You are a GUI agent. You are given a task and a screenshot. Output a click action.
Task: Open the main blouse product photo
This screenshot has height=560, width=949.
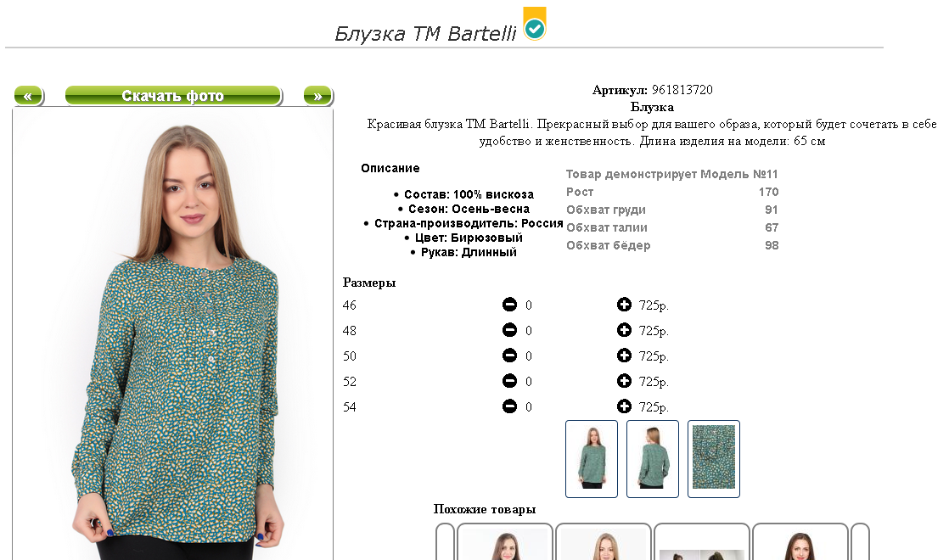[173, 339]
